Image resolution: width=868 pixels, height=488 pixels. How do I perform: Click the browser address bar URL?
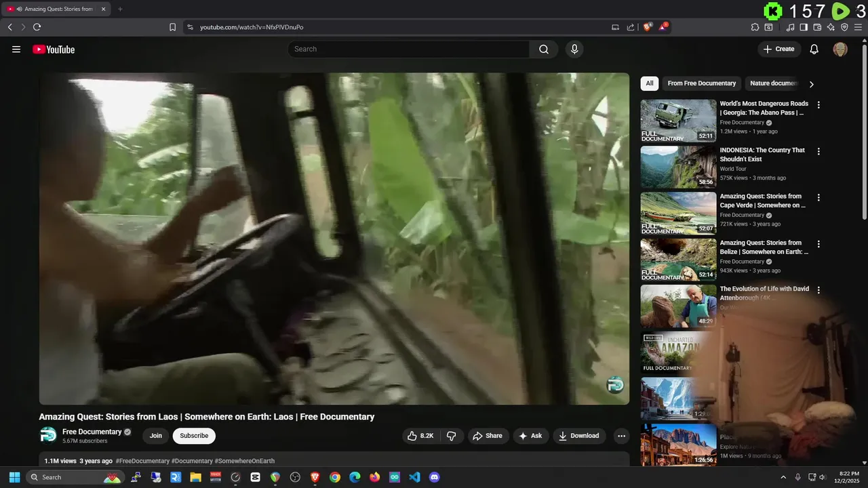click(x=252, y=27)
